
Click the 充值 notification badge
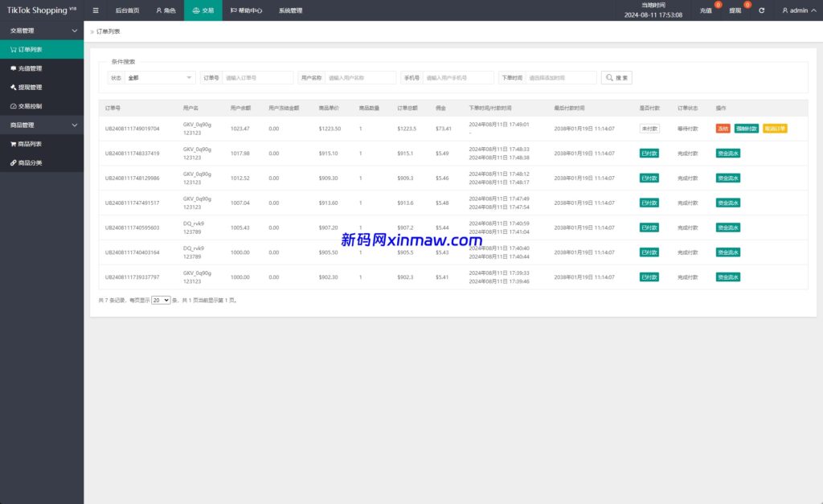pos(719,5)
